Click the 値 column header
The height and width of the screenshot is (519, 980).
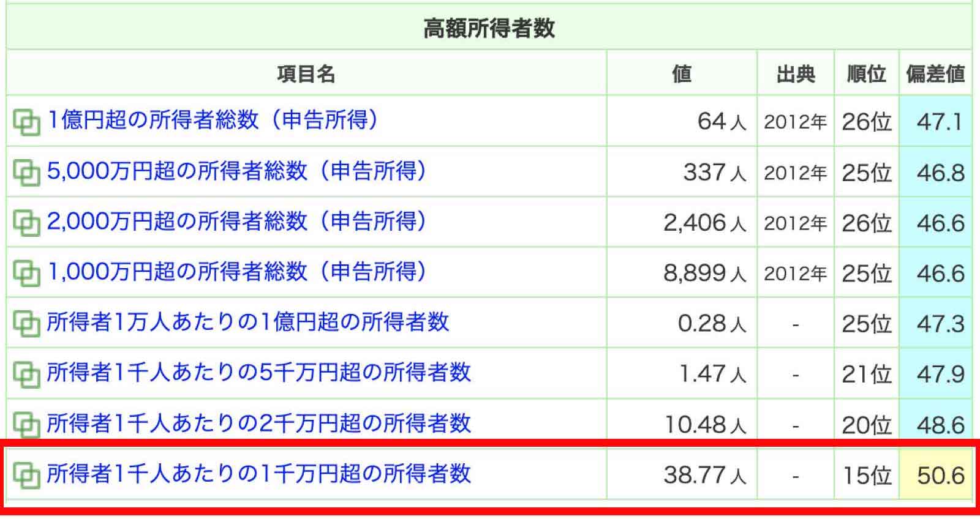(682, 74)
